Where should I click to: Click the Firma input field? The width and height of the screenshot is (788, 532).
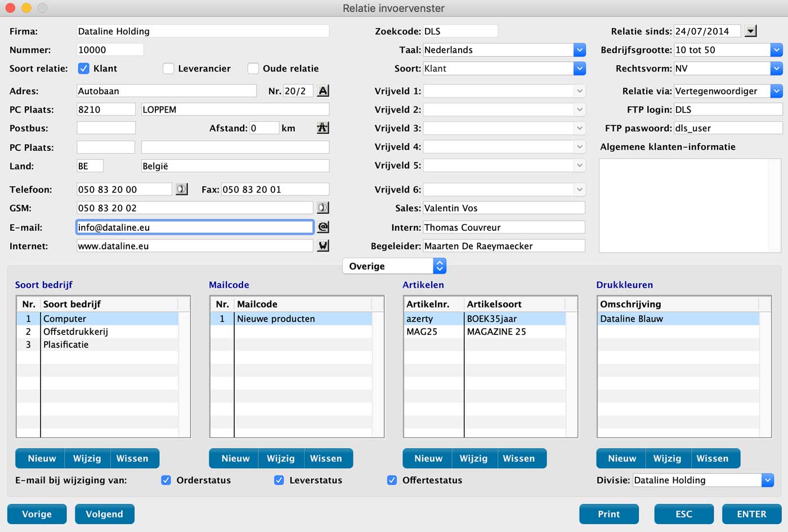(x=203, y=31)
